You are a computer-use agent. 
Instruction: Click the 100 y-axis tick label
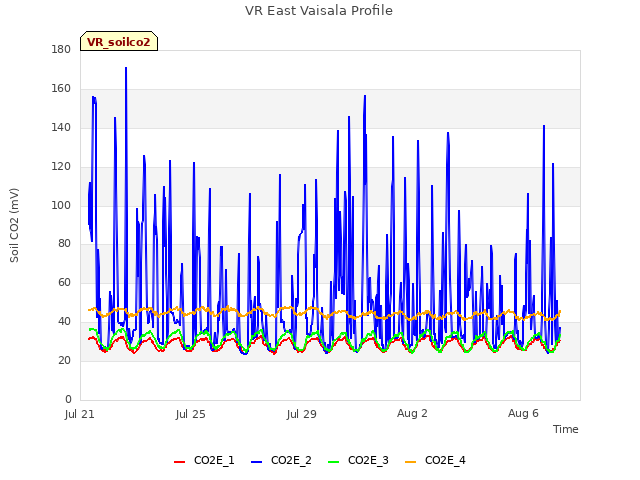point(61,205)
